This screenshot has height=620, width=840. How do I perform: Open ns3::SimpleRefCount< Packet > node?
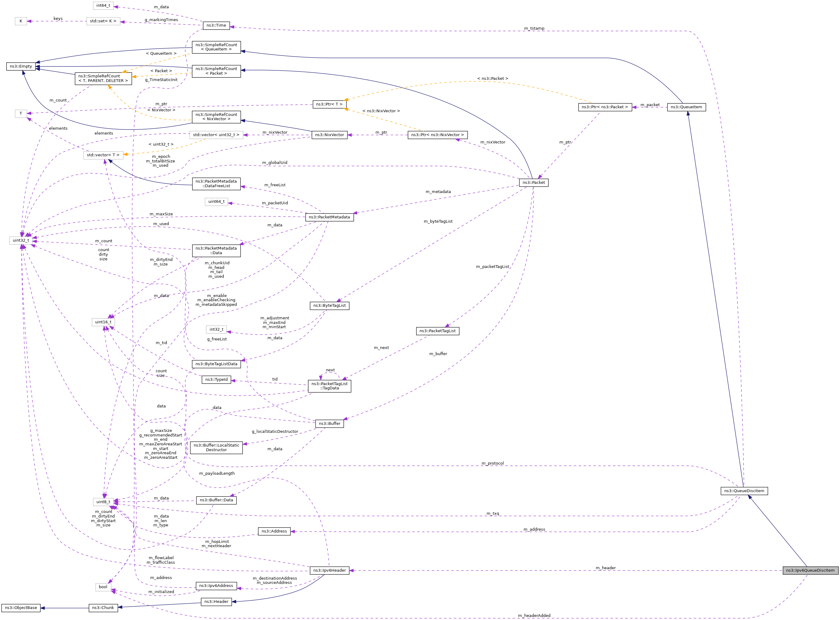pos(216,71)
